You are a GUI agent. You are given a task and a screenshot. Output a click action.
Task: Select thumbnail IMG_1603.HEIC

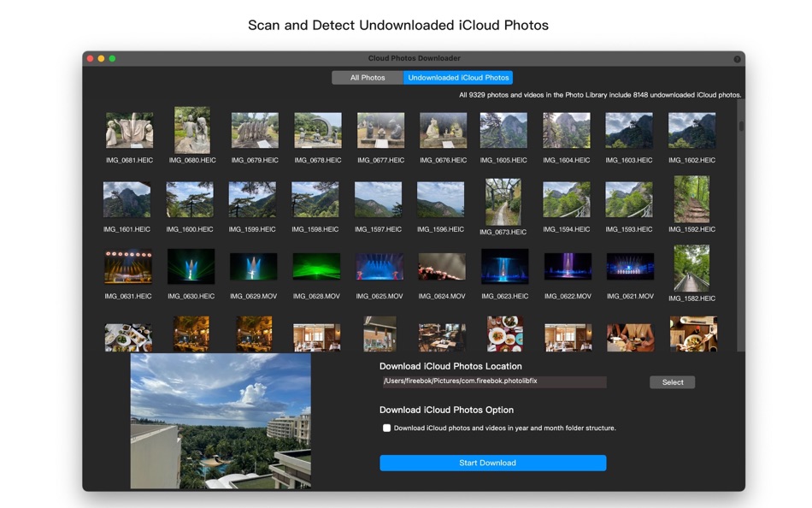pos(629,130)
